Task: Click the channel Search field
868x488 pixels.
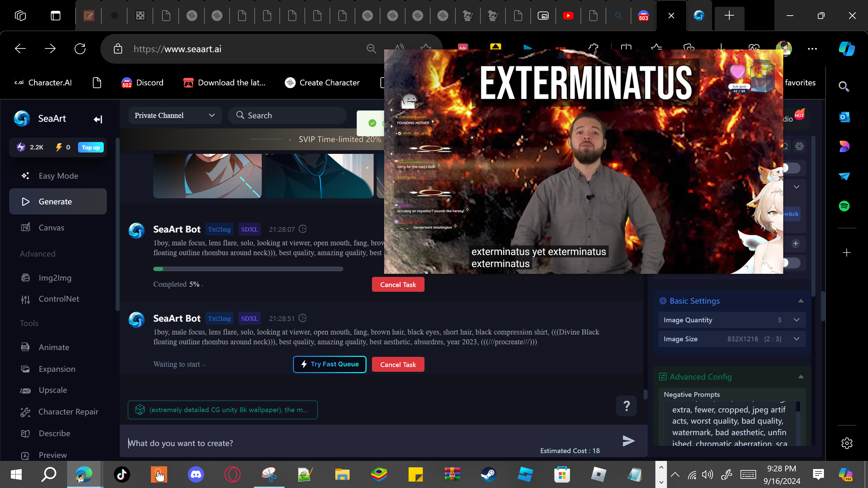Action: pos(287,116)
